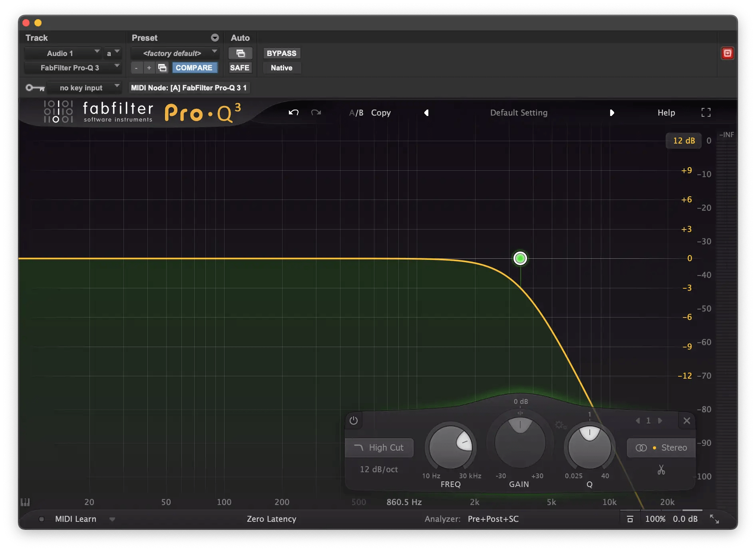756x551 pixels.
Task: Click the Native button
Action: coord(282,68)
